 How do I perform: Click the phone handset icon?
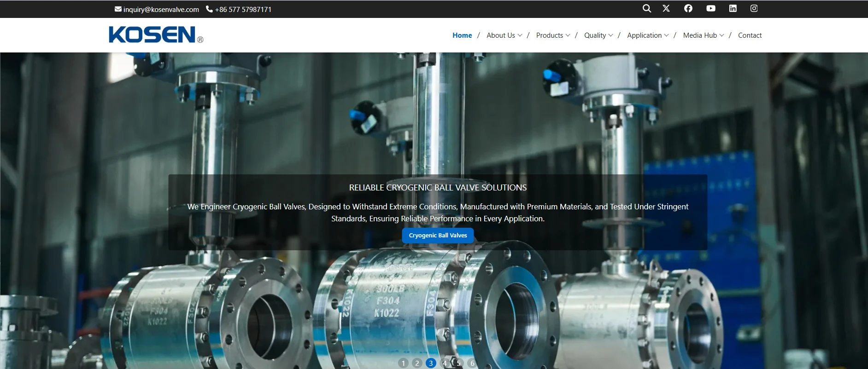tap(209, 9)
